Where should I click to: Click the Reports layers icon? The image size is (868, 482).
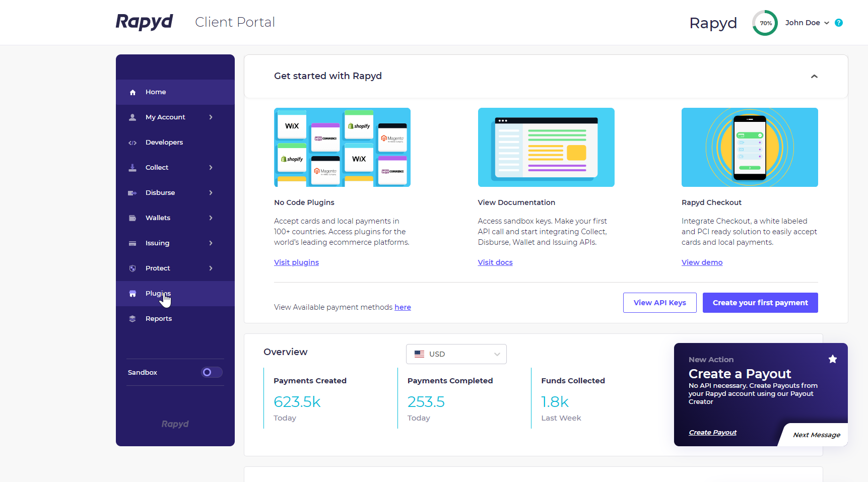(132, 319)
